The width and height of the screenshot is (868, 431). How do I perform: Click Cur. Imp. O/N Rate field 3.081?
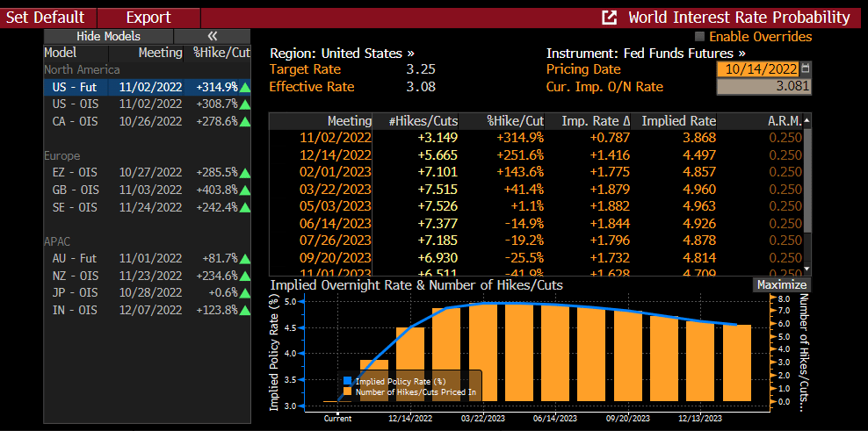pyautogui.click(x=764, y=87)
